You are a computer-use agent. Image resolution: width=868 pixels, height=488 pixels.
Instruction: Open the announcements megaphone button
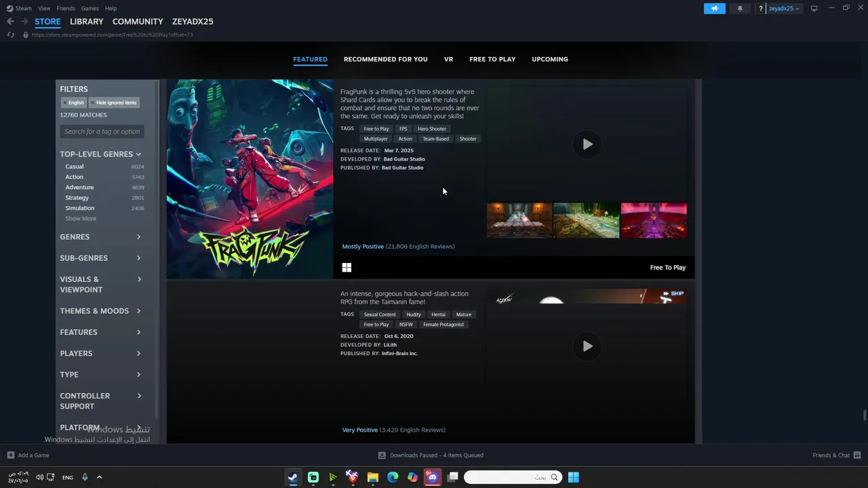click(714, 8)
